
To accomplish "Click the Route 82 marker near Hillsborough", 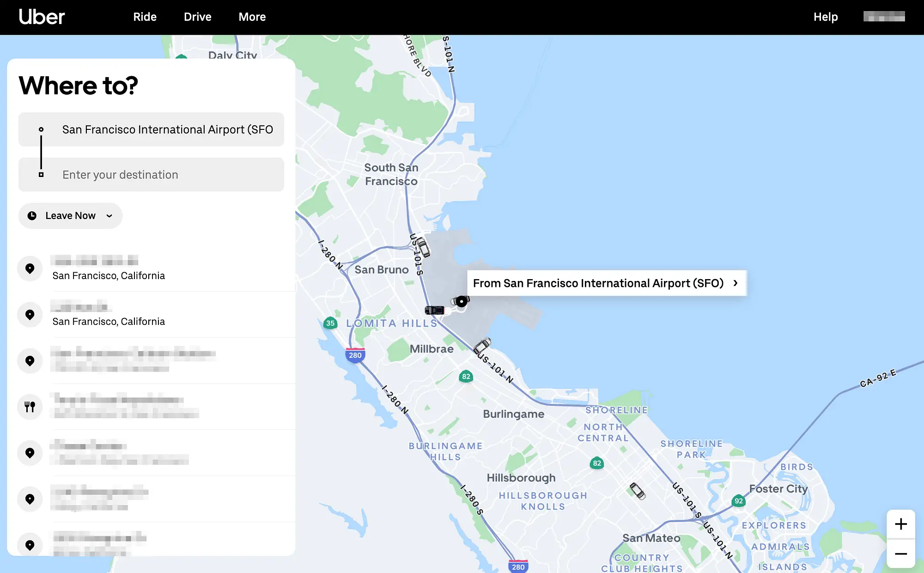I will (597, 463).
